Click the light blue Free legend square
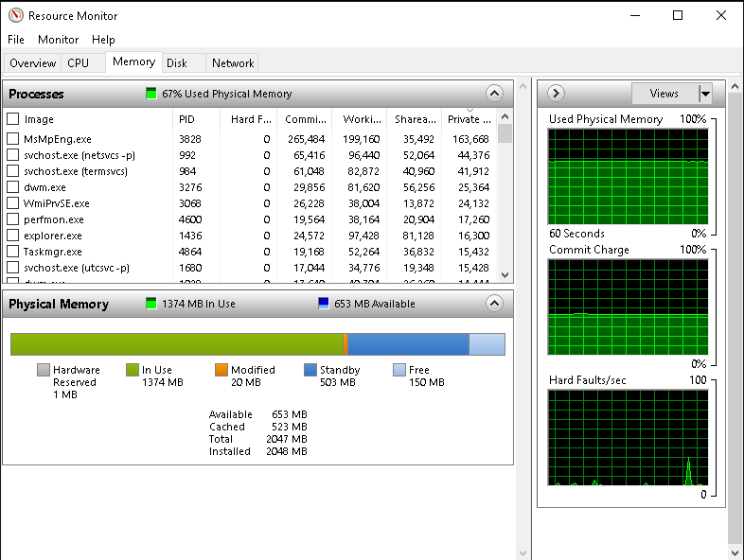The height and width of the screenshot is (560, 744). (399, 370)
